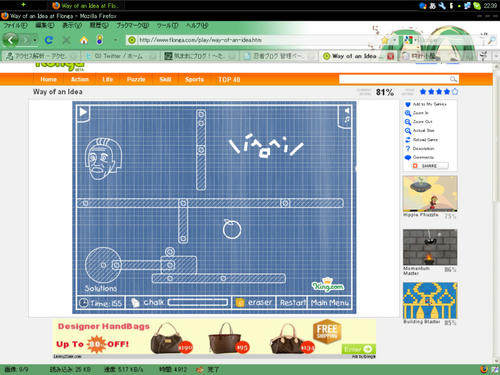This screenshot has width=500, height=375.
Task: Click the site search input field
Action: (x=395, y=79)
